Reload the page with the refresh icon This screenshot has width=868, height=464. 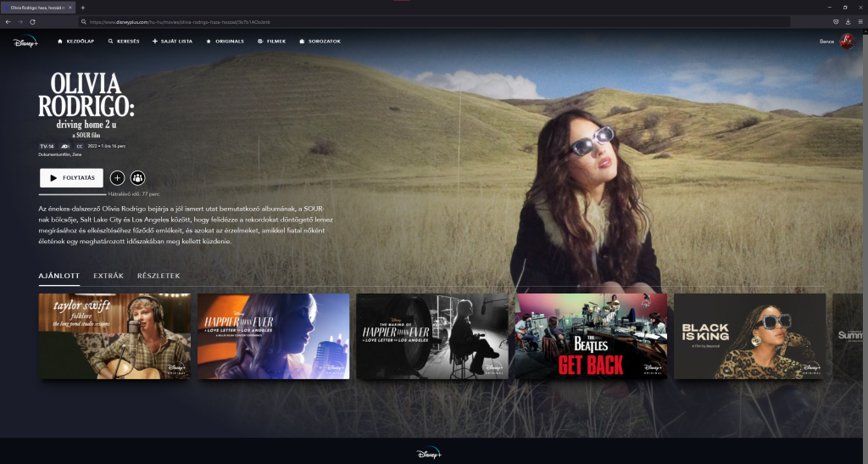(x=33, y=22)
